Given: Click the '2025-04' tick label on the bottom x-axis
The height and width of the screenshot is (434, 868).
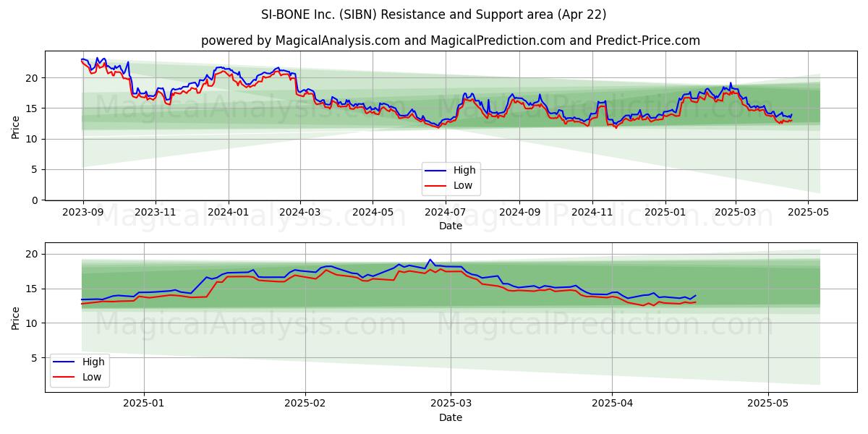Looking at the screenshot, I should tap(612, 404).
